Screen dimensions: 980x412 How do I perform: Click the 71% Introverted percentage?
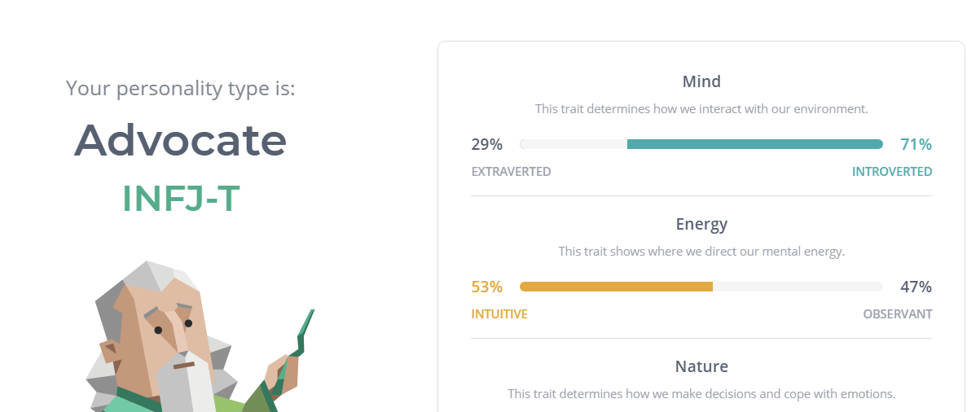(916, 145)
